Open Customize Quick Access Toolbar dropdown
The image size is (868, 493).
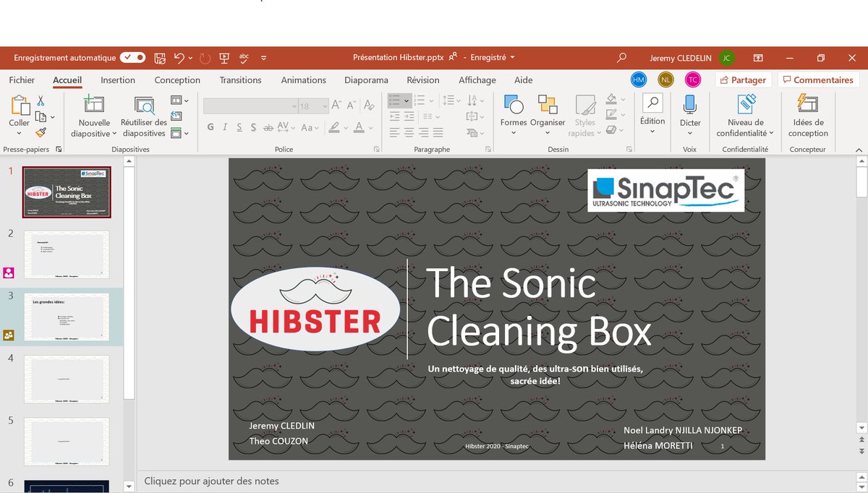click(263, 58)
